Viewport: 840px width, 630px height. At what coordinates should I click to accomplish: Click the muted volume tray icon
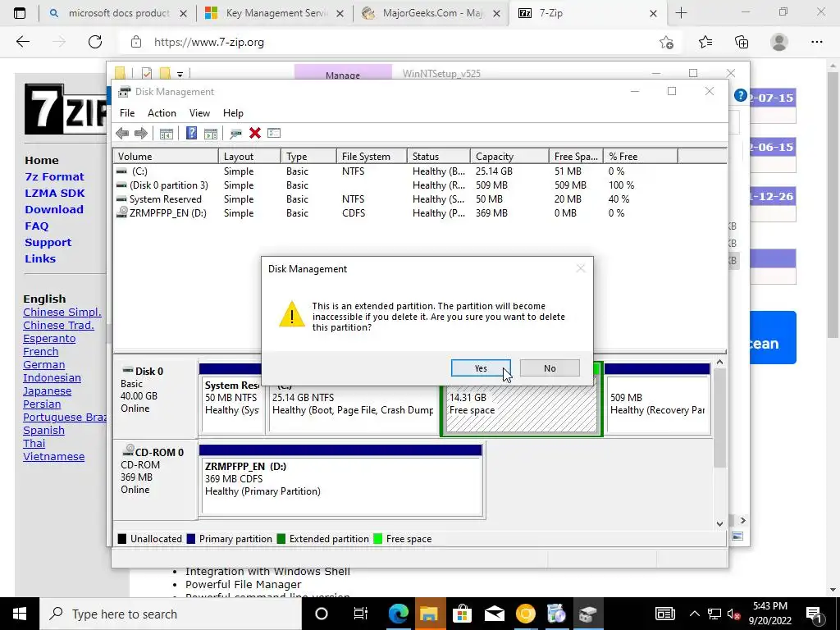click(x=733, y=614)
